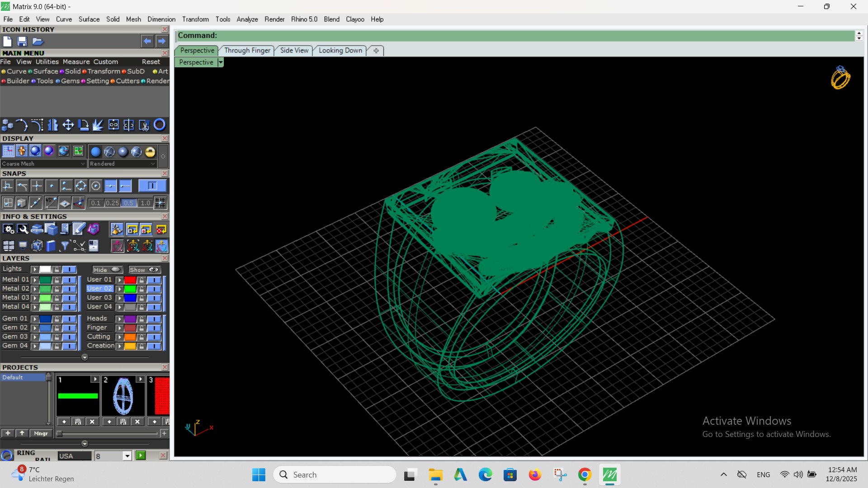
Task: Click the Show layers button
Action: point(144,270)
